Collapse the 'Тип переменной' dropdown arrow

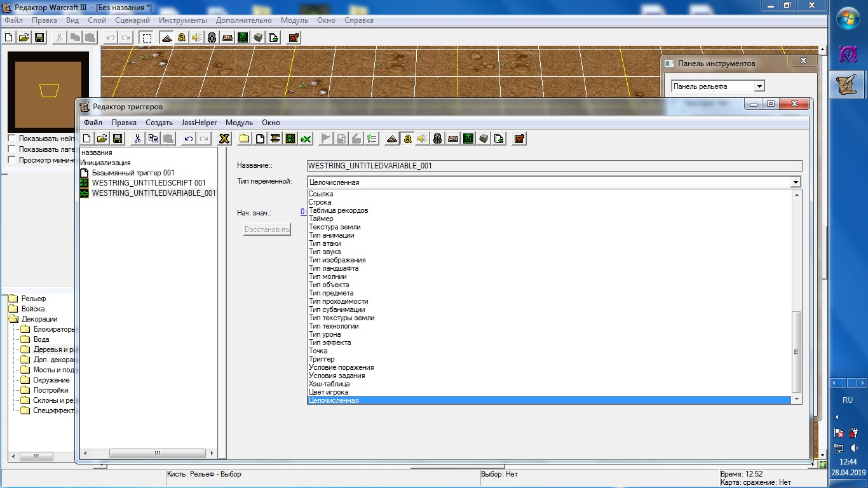point(796,182)
